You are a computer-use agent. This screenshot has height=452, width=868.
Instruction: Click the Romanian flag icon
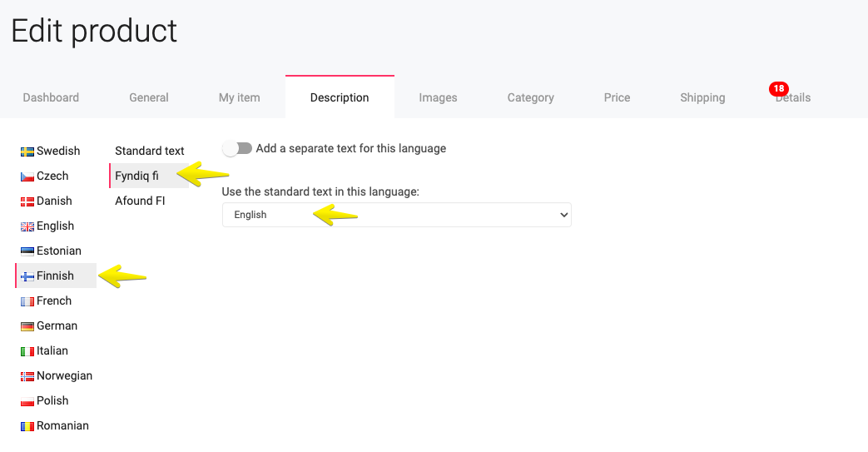click(27, 426)
